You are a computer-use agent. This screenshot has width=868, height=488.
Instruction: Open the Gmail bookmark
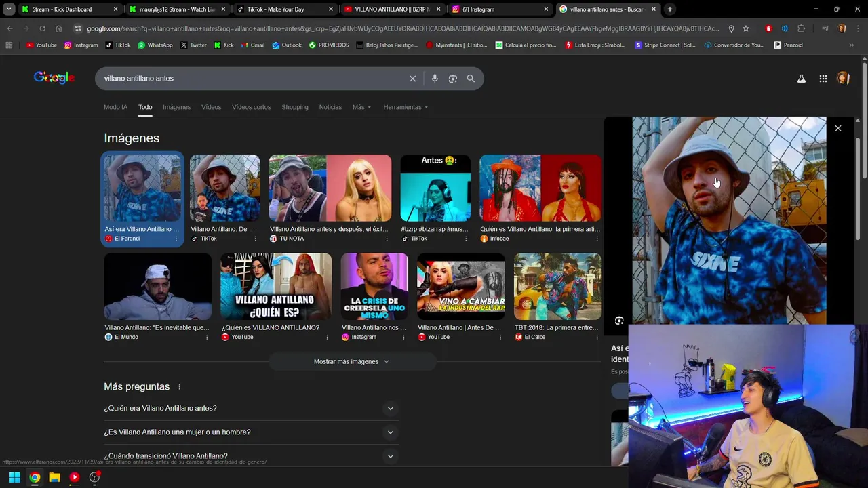point(253,45)
